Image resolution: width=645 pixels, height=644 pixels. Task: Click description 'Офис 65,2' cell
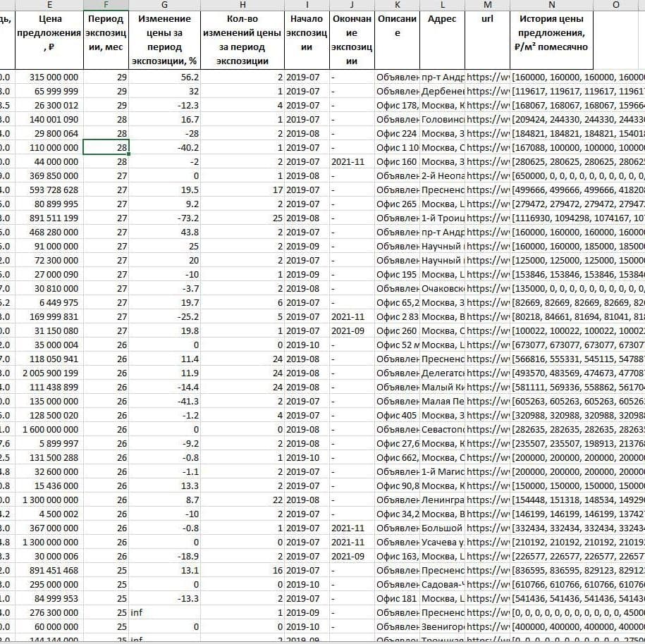[398, 303]
